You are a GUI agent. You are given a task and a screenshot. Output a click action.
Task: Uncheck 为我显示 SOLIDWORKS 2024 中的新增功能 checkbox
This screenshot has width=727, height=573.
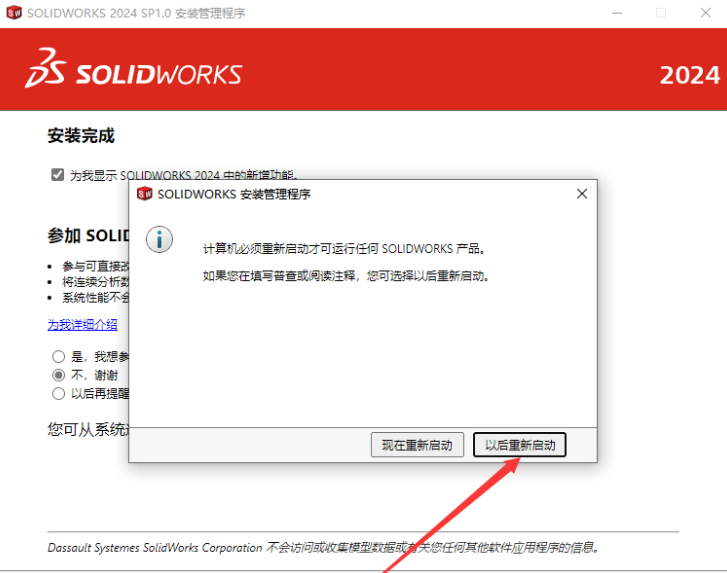click(x=57, y=174)
